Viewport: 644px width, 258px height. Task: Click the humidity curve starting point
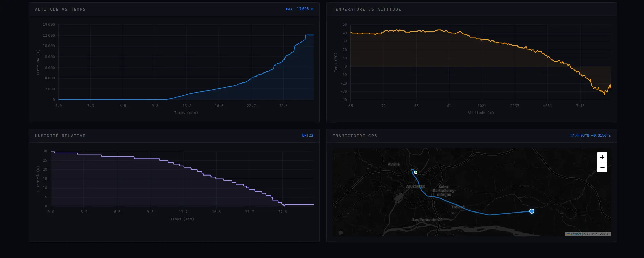pos(51,151)
